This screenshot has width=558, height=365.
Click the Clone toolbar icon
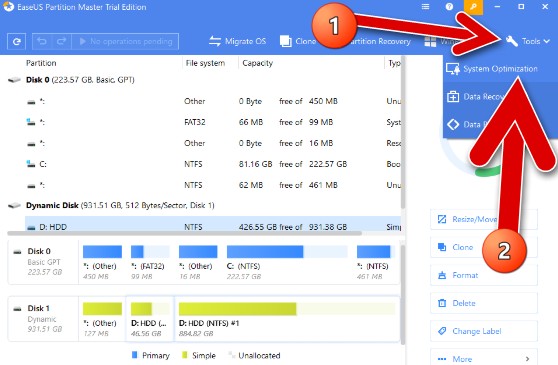click(x=286, y=41)
